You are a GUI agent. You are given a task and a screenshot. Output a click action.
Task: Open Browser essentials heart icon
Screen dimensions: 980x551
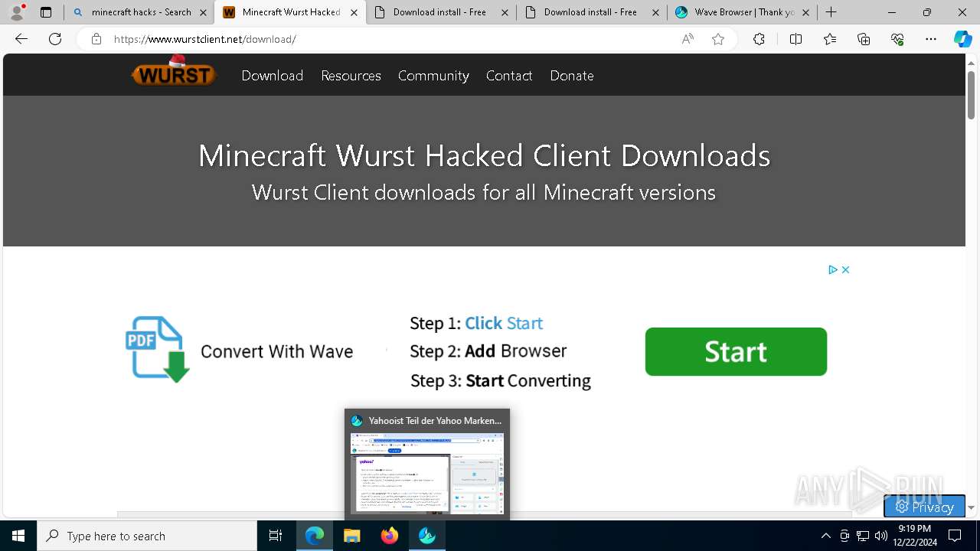[x=897, y=39]
